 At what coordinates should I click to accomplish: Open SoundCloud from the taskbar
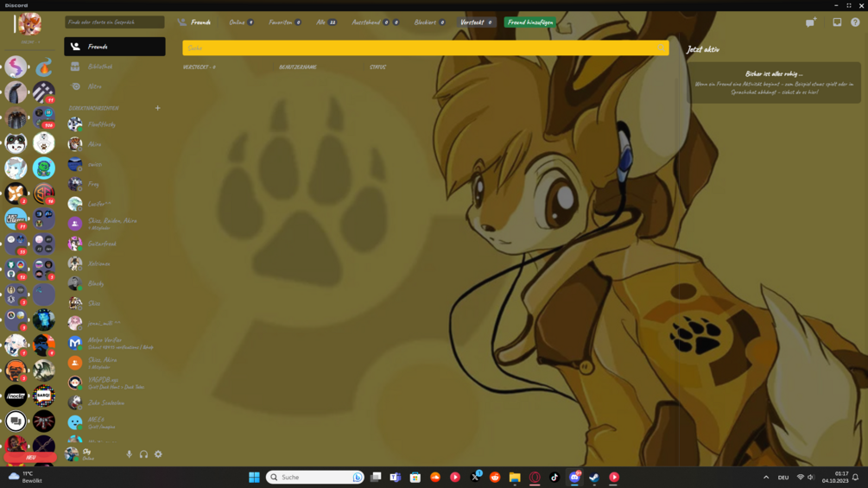435,477
